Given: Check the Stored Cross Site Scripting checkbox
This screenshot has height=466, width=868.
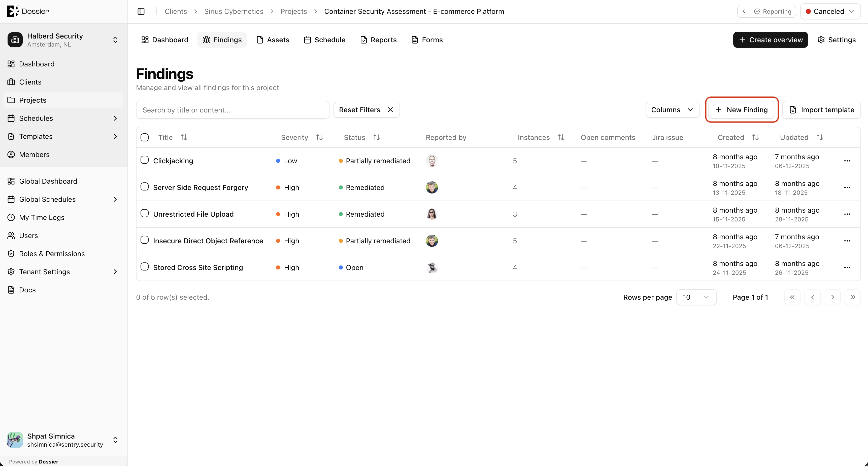Looking at the screenshot, I should coord(145,267).
